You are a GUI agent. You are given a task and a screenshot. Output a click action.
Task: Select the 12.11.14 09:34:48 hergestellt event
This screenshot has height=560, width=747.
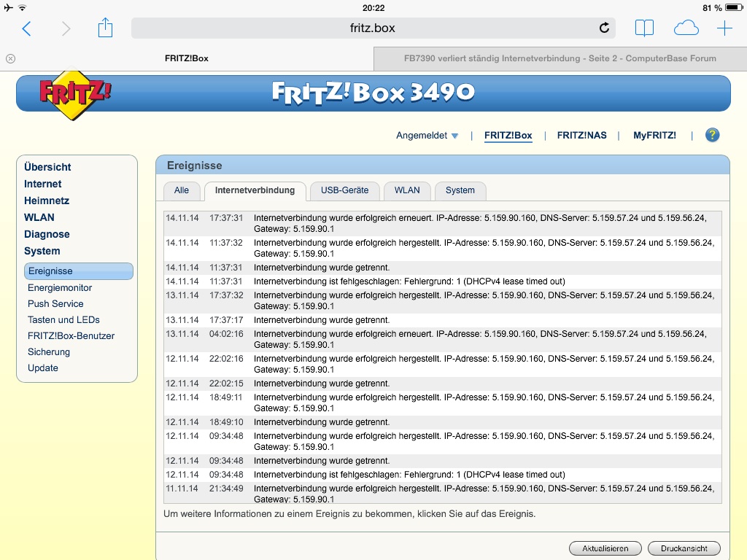coord(443,441)
